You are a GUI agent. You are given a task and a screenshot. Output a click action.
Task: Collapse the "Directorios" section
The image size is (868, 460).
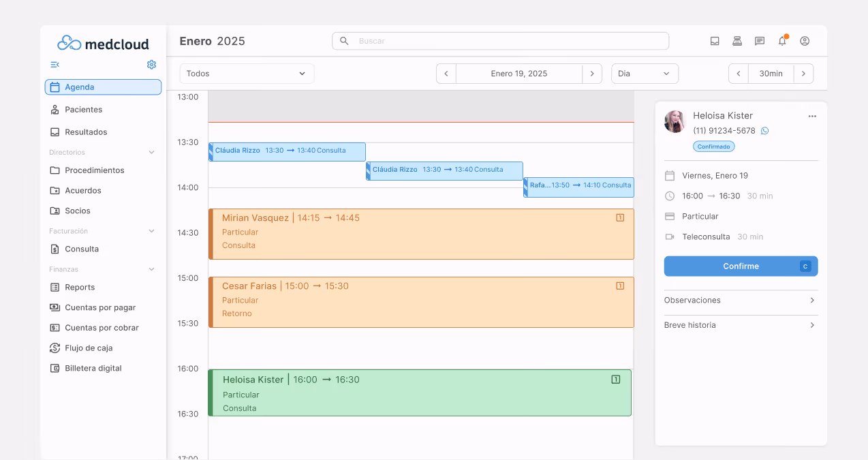(151, 152)
